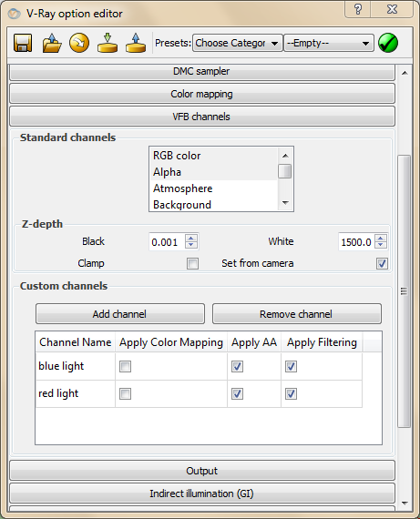Open the load options folder icon
The image size is (420, 519).
pyautogui.click(x=52, y=43)
